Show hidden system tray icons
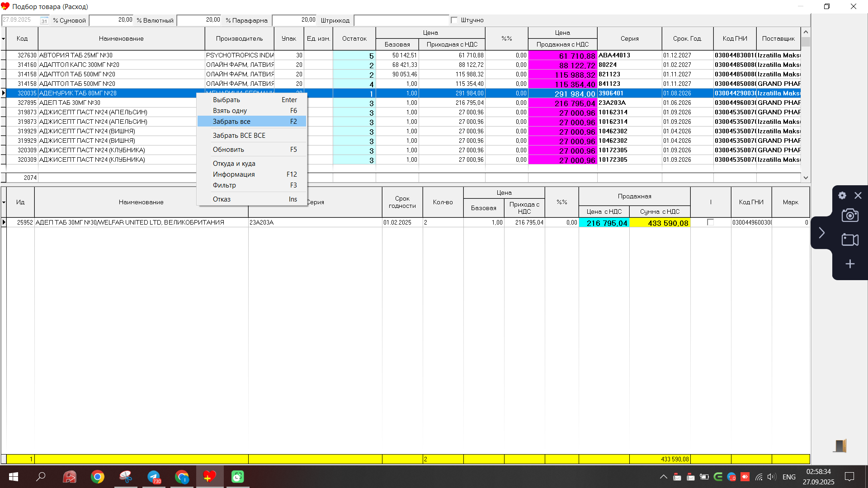This screenshot has height=488, width=868. pyautogui.click(x=663, y=477)
